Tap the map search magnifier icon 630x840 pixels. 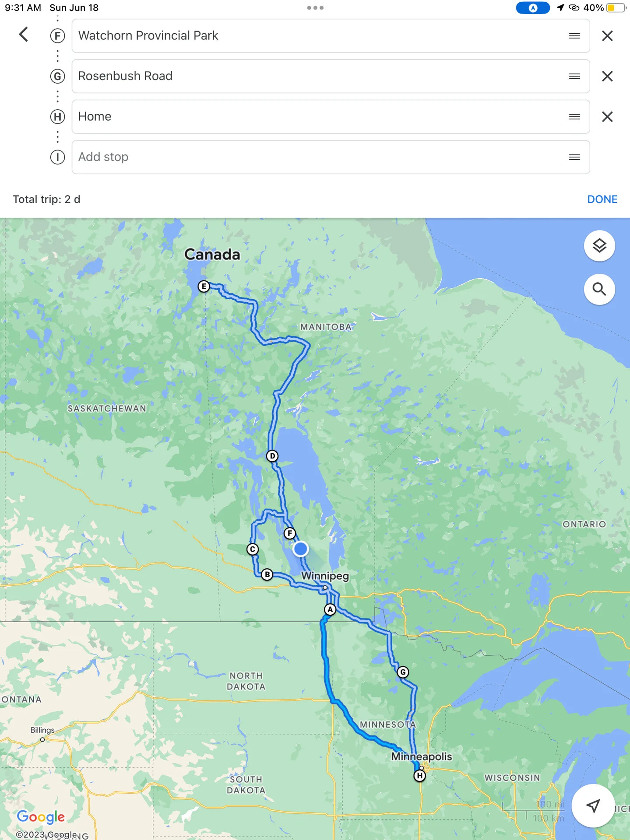(x=599, y=289)
